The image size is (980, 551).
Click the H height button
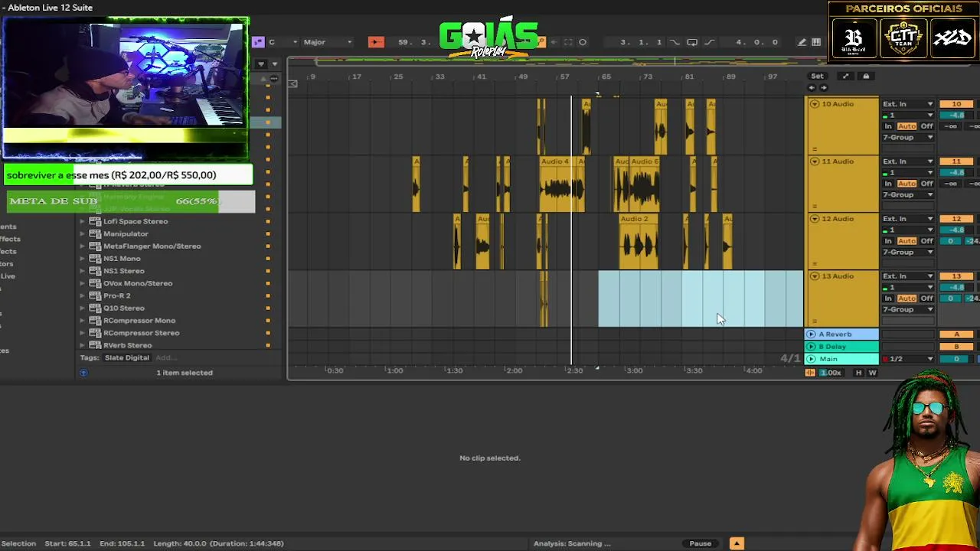click(858, 373)
